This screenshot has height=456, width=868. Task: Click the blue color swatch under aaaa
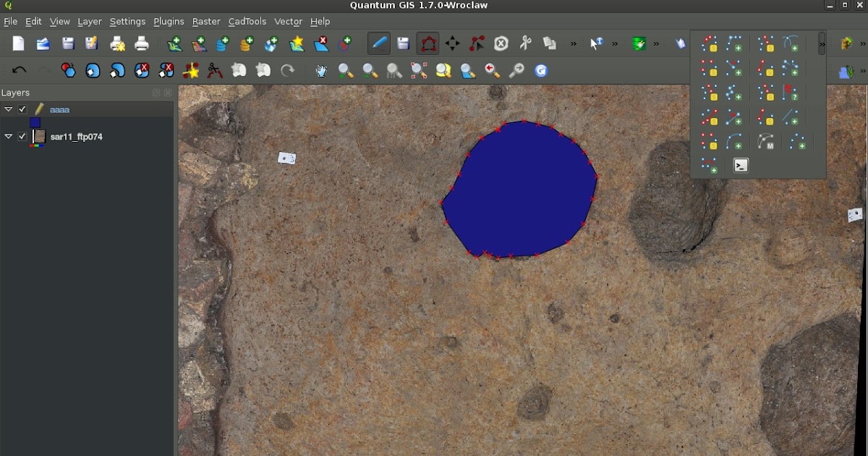35,123
